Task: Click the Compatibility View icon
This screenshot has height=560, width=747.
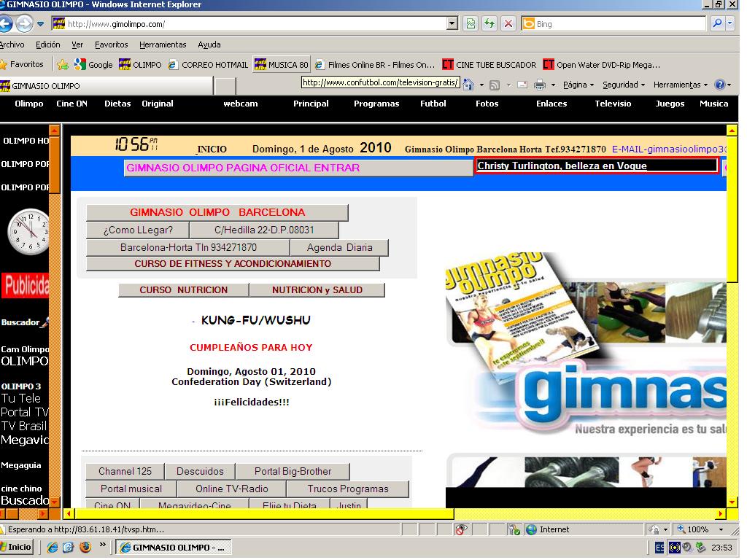Action: 471,24
